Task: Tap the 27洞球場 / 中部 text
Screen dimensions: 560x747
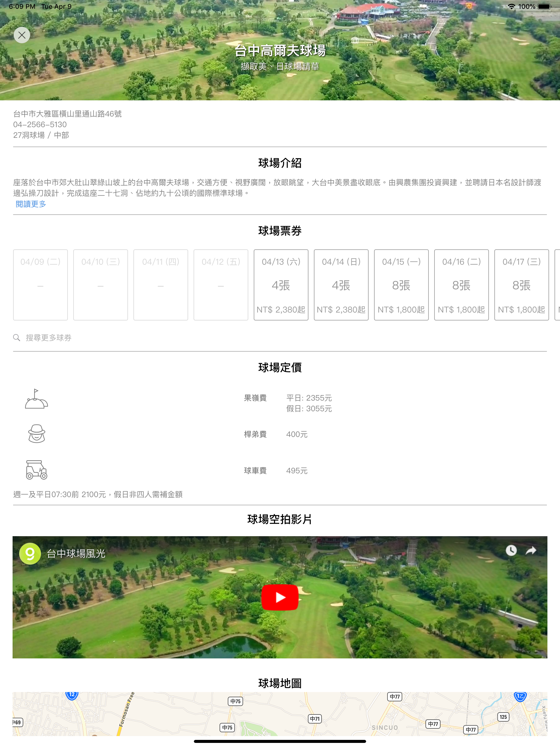Action: pos(41,135)
